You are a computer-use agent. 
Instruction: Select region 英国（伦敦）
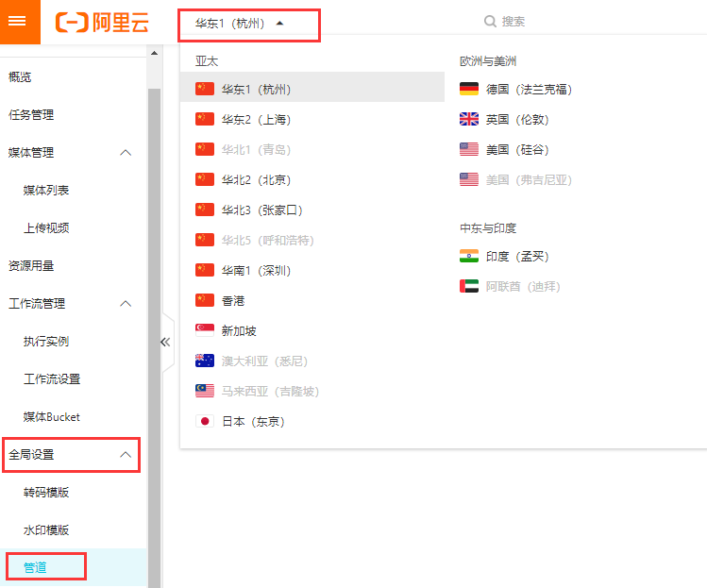(x=517, y=120)
